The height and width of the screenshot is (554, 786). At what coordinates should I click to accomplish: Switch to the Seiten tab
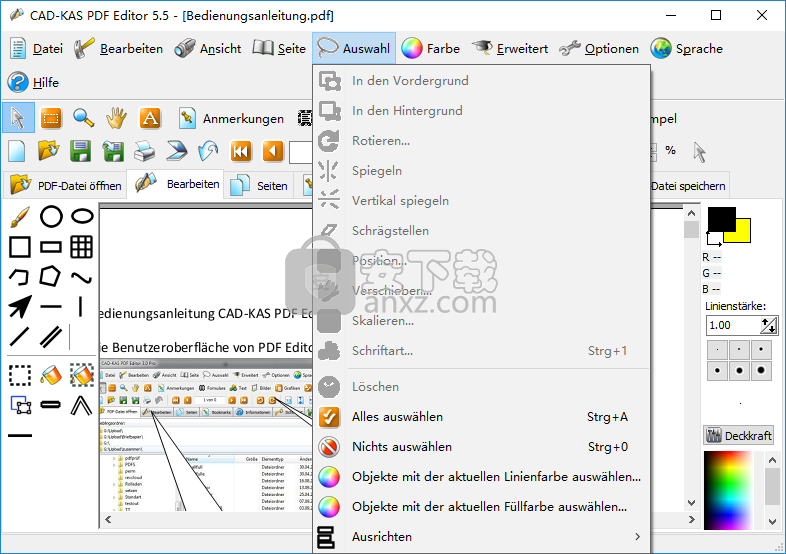click(259, 186)
